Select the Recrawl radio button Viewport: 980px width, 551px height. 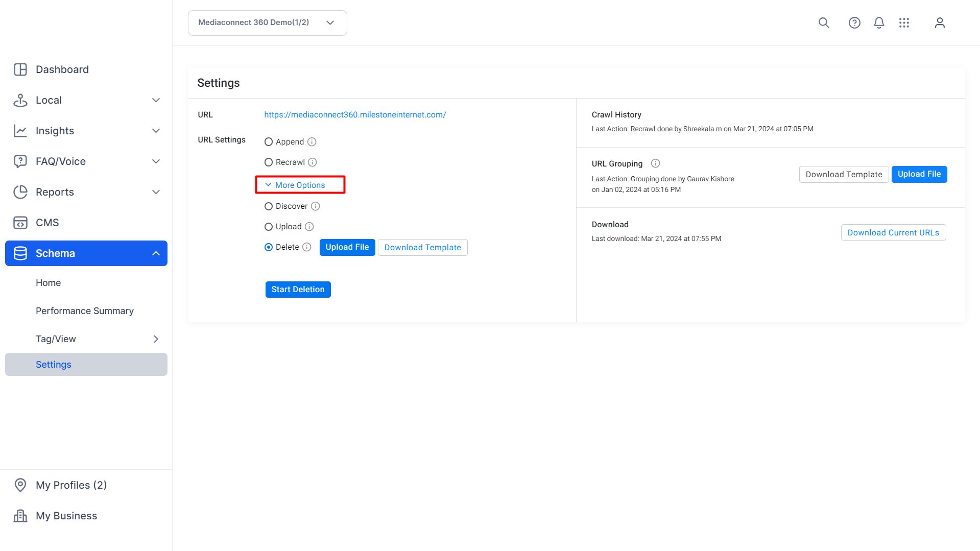click(x=269, y=162)
